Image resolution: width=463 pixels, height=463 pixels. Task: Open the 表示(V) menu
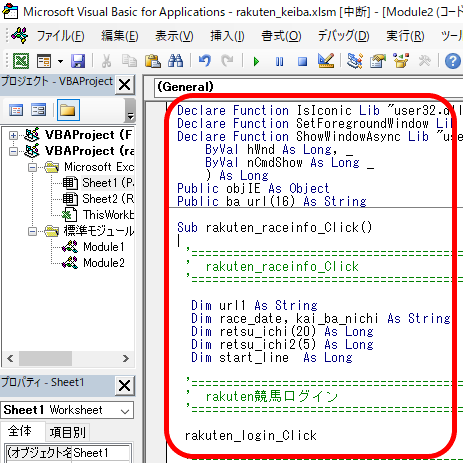point(174,36)
